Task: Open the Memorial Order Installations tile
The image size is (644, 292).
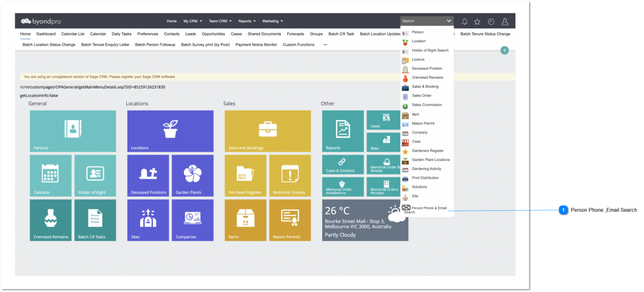Action: click(343, 187)
